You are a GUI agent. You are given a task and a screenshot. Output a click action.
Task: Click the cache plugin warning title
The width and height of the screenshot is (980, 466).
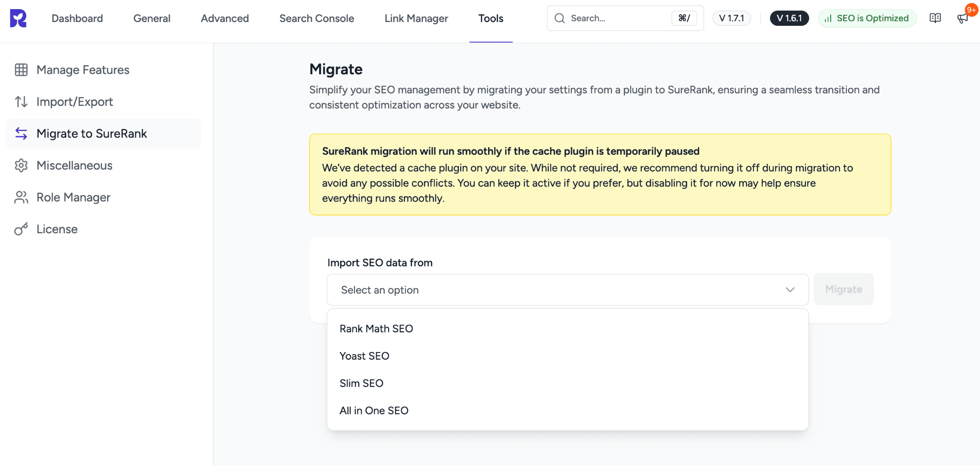[511, 151]
